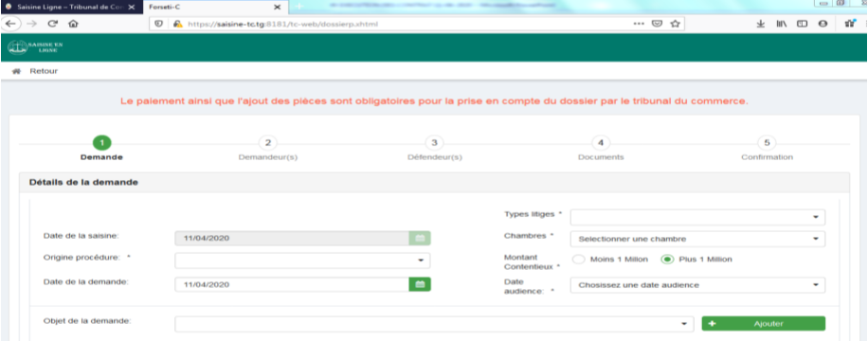868x342 pixels.
Task: Open page actions three-dot menu
Action: tap(639, 24)
